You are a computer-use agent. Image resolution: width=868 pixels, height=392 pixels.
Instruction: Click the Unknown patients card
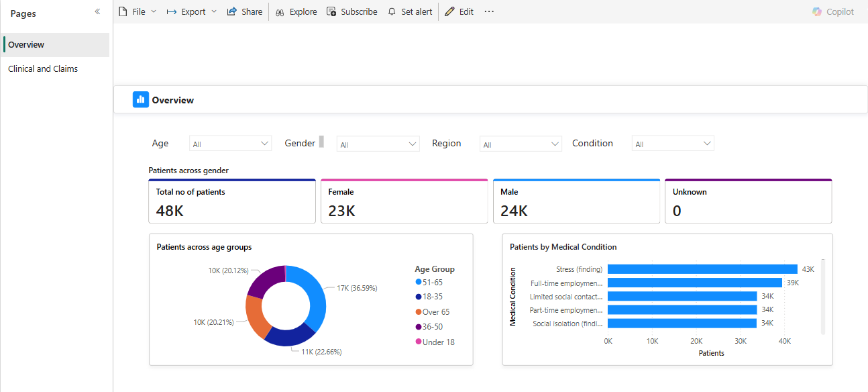(749, 201)
